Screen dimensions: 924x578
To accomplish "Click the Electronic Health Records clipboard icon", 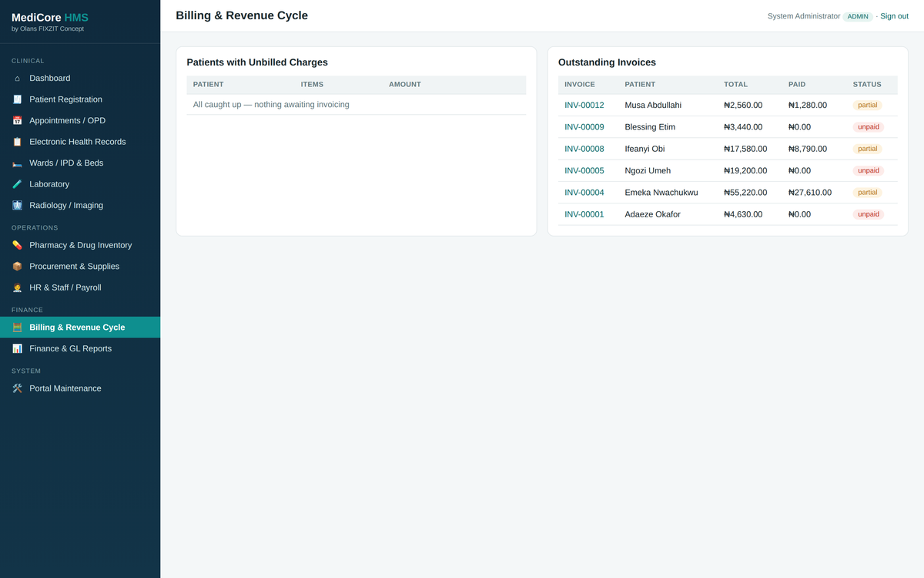I will (x=17, y=142).
